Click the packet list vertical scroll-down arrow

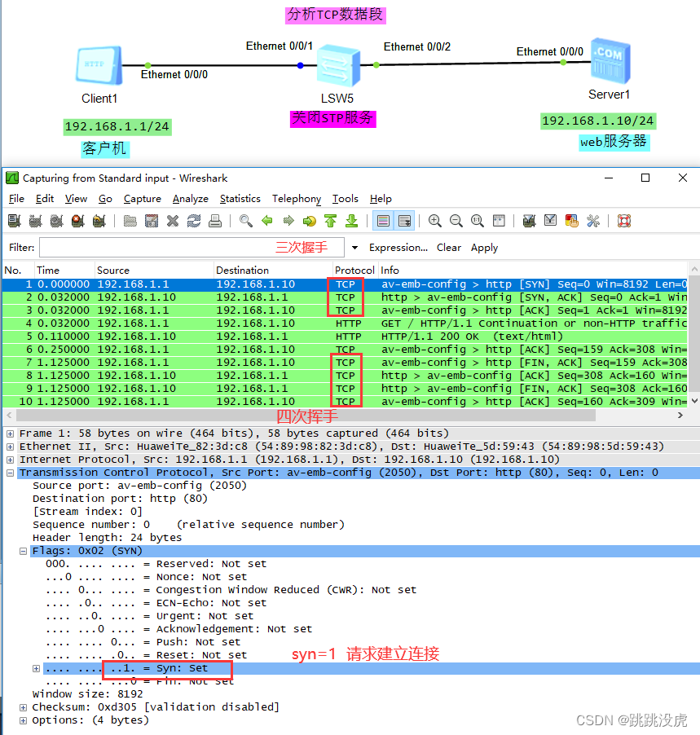pos(694,401)
